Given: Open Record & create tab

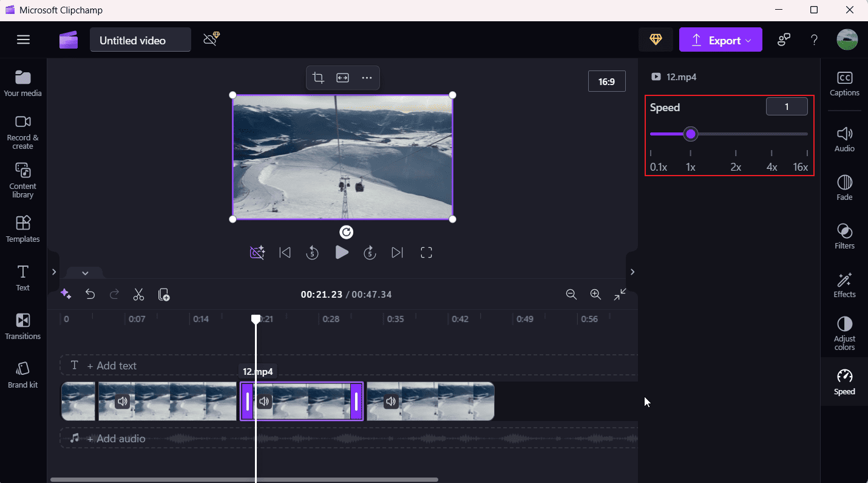Looking at the screenshot, I should pos(23,132).
